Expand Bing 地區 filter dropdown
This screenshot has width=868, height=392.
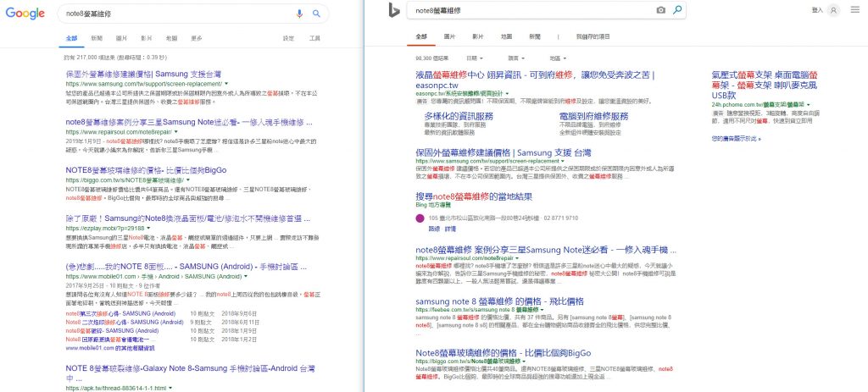click(558, 58)
